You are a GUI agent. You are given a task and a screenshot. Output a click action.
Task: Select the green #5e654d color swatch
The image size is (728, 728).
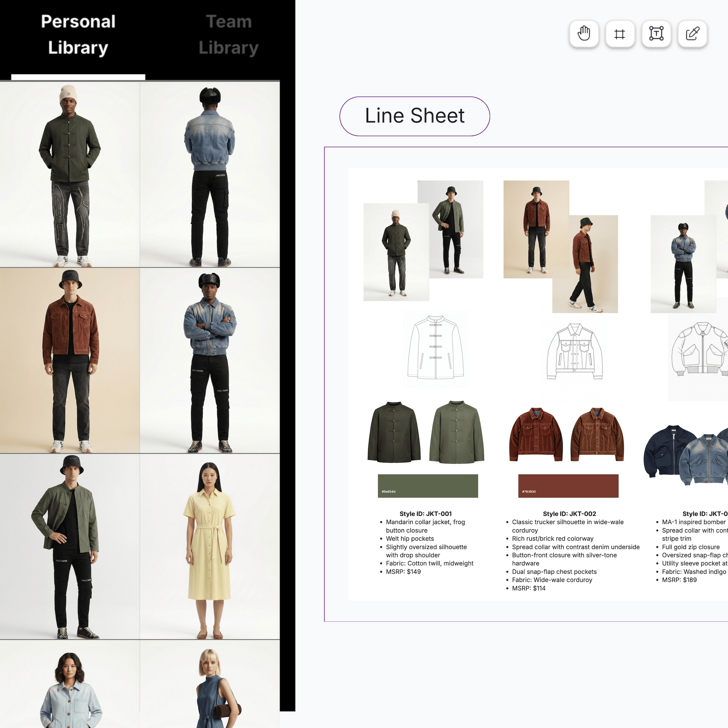(427, 486)
